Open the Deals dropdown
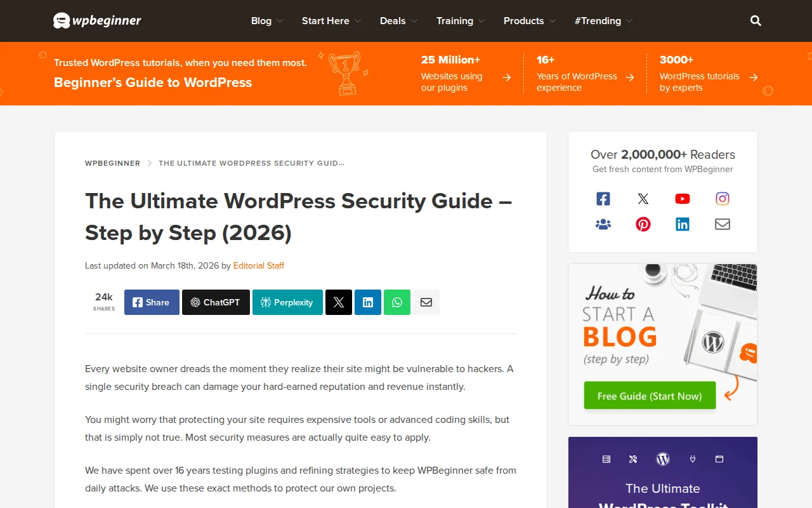 [398, 20]
